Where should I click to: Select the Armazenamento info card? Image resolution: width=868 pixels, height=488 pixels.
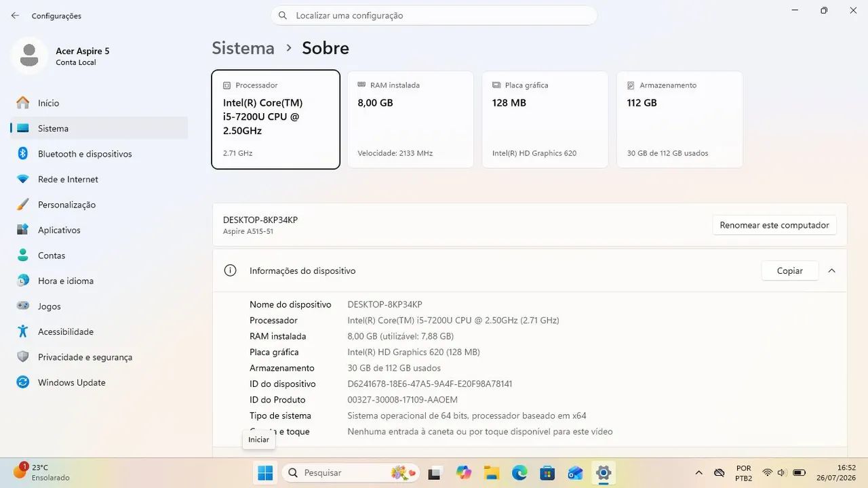(679, 119)
